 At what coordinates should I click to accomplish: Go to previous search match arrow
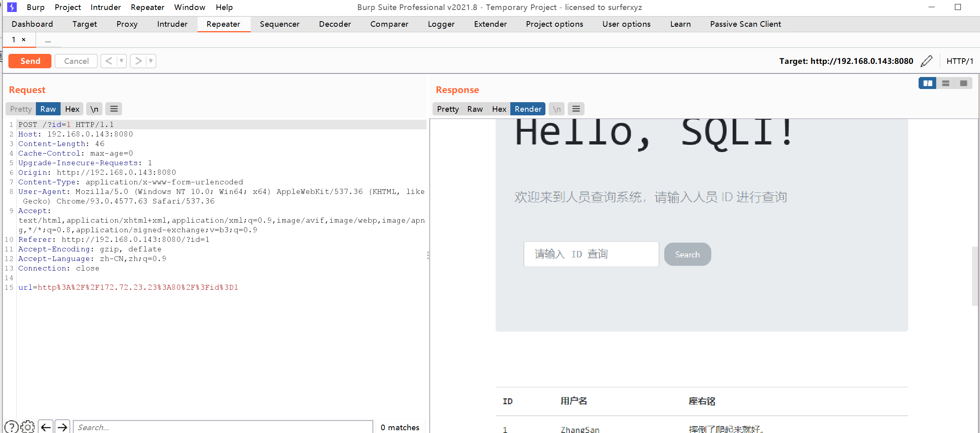[x=46, y=427]
